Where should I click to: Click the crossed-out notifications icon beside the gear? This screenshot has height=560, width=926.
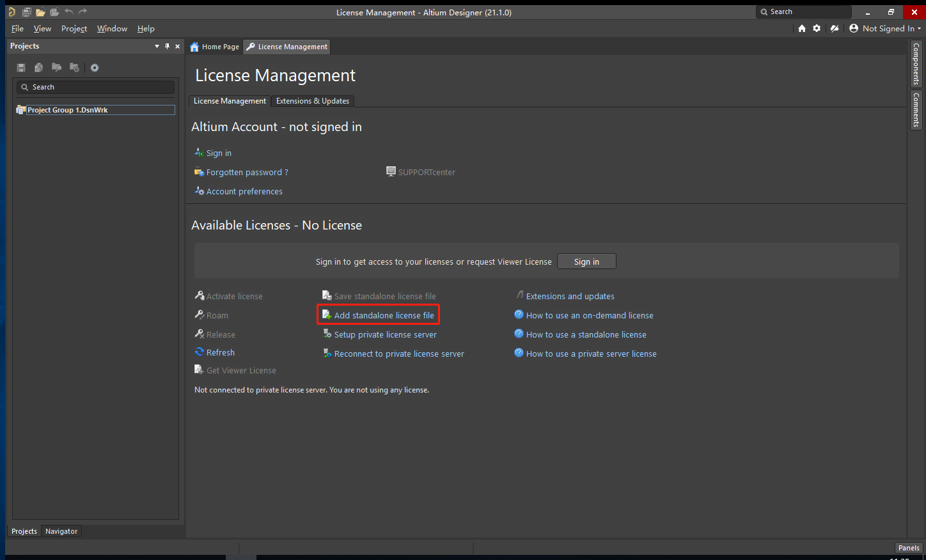(835, 28)
